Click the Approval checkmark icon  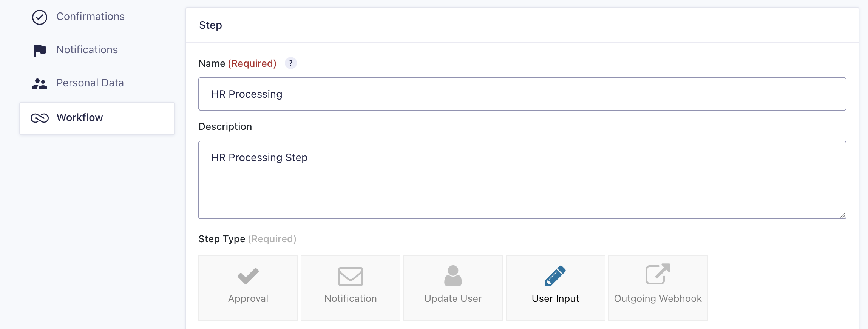click(x=248, y=276)
